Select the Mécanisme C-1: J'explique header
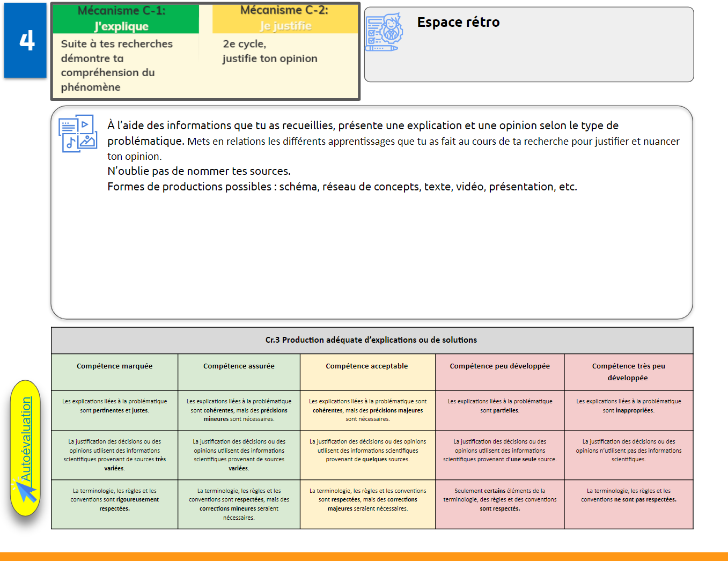Screen dimensions: 728x561 tap(126, 19)
